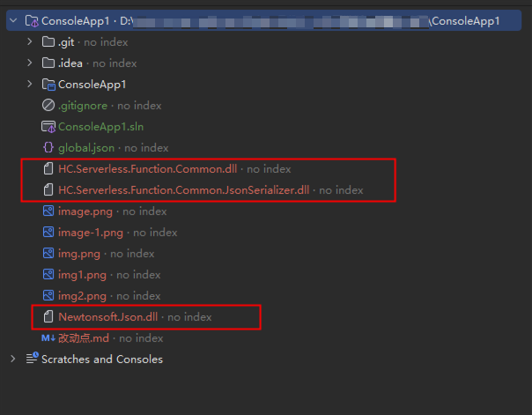
Task: Select img1.png file
Action: point(83,274)
